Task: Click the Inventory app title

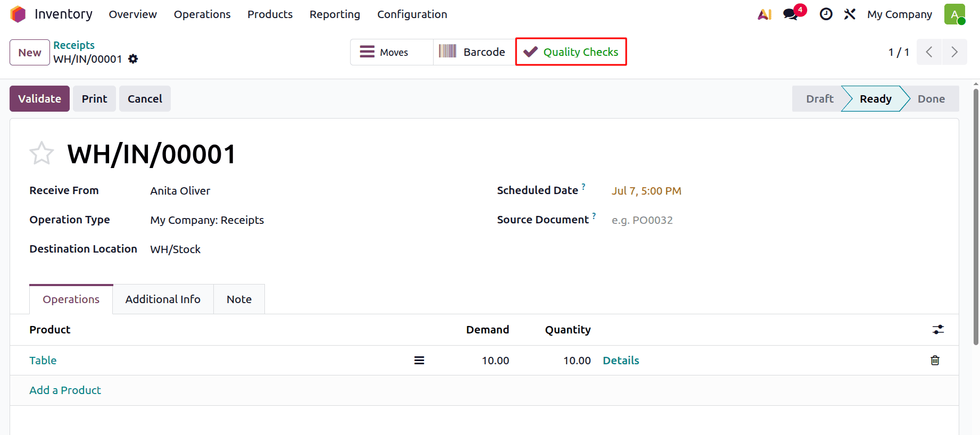Action: click(63, 14)
